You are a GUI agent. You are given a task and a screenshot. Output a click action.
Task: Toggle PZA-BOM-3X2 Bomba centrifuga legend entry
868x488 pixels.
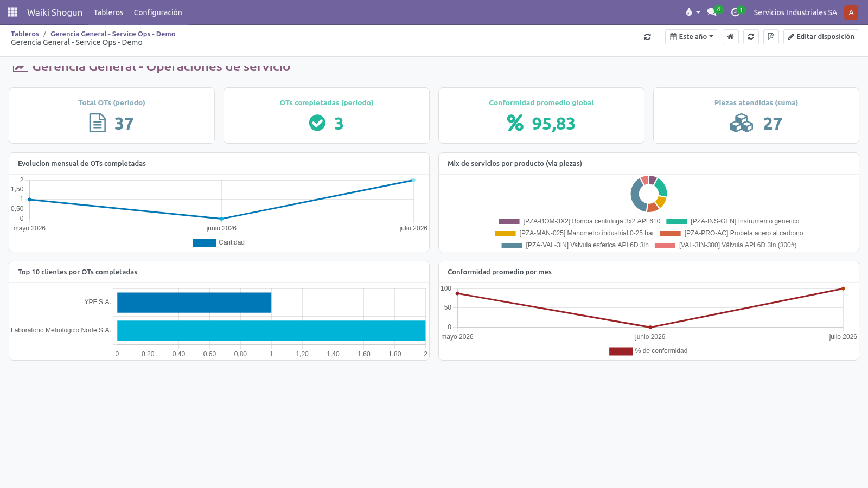pyautogui.click(x=579, y=221)
